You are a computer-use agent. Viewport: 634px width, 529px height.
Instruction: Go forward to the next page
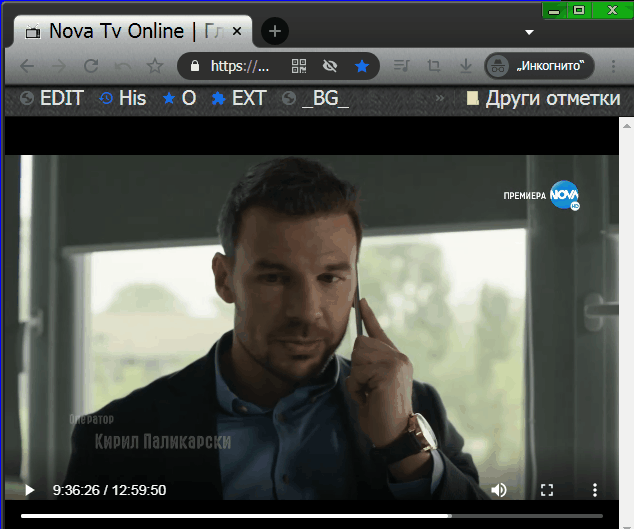click(x=59, y=66)
